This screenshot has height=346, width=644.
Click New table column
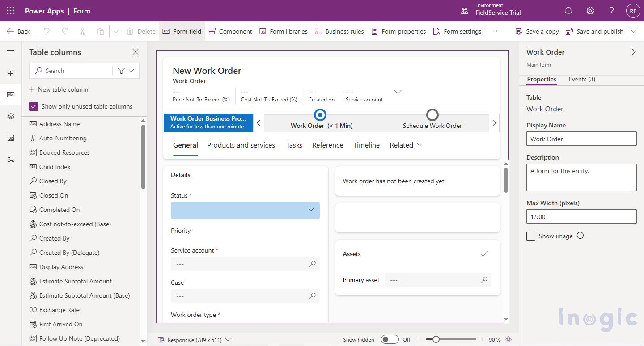tap(59, 89)
